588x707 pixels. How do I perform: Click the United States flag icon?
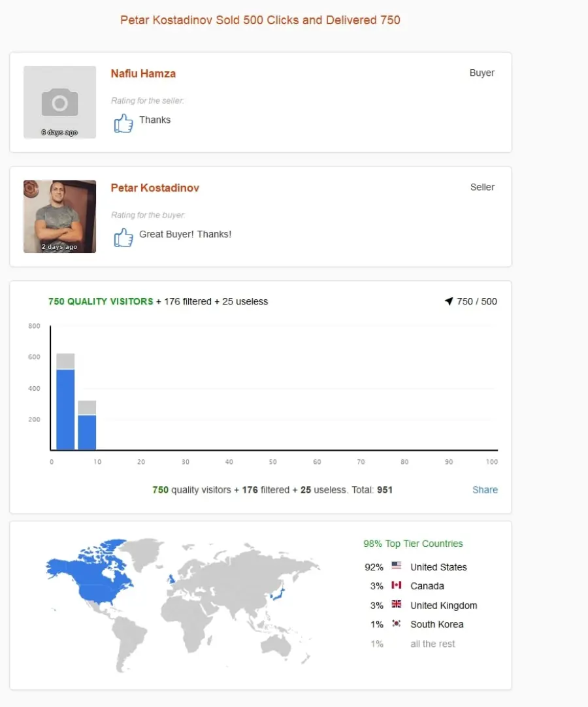[397, 565]
